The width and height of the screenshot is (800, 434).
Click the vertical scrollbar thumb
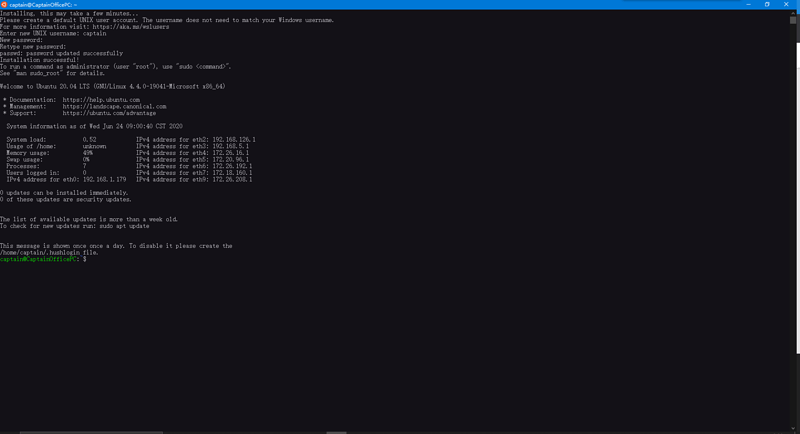pyautogui.click(x=793, y=20)
